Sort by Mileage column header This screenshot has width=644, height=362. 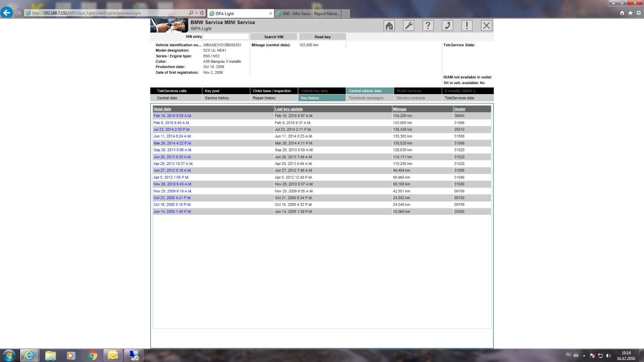(x=400, y=109)
